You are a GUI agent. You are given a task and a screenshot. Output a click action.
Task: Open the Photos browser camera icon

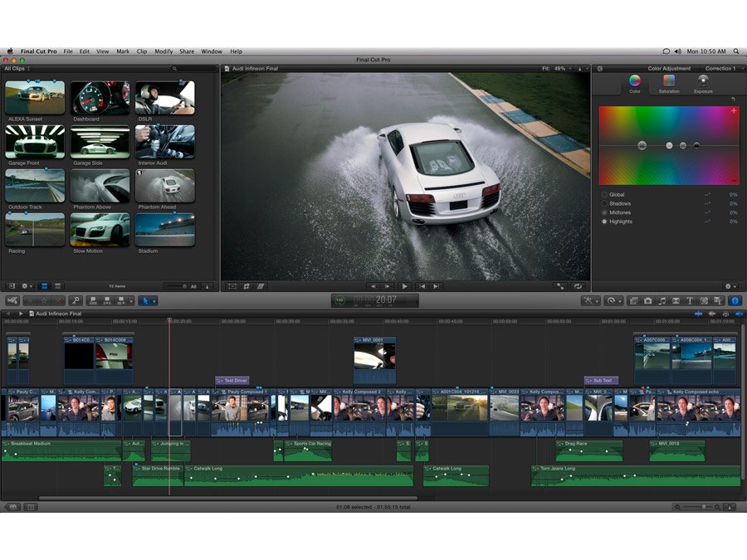pyautogui.click(x=647, y=301)
